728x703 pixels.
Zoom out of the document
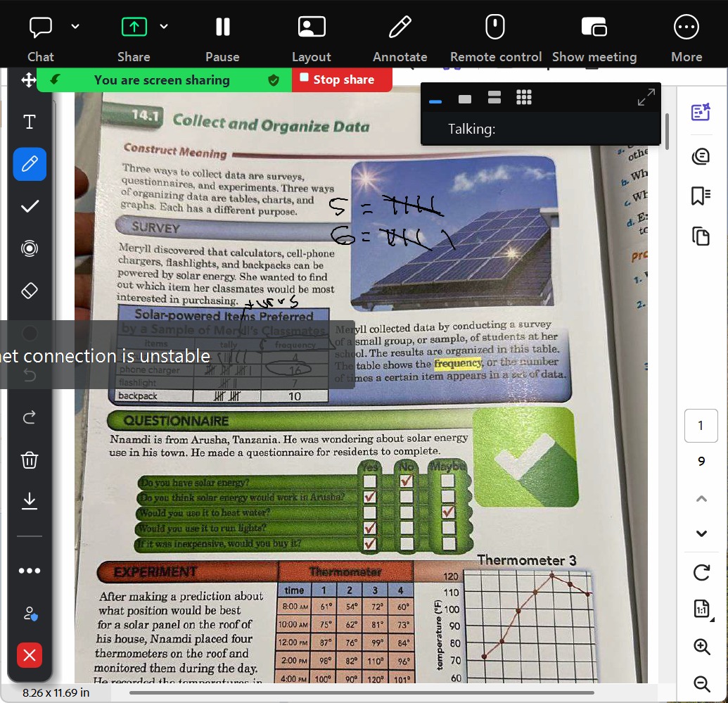[701, 683]
